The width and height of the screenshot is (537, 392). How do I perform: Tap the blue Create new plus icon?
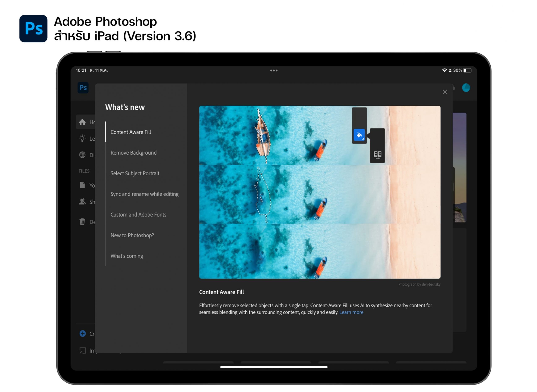click(x=82, y=333)
